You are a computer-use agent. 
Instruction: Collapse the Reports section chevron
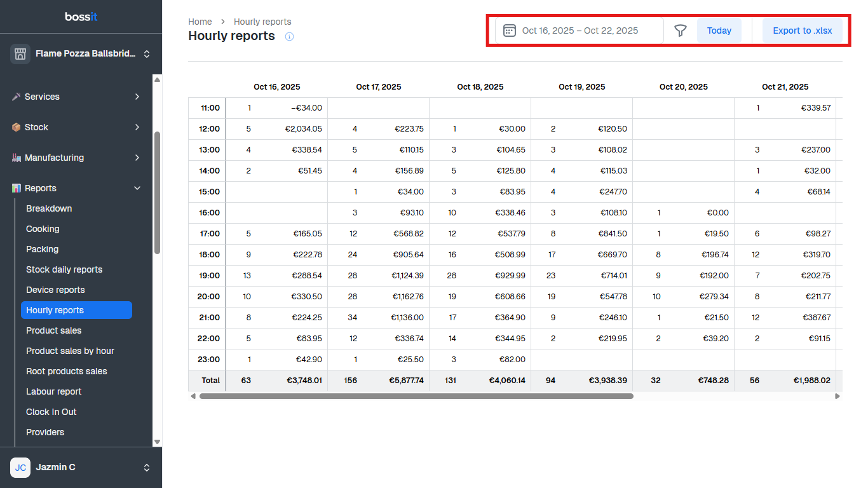click(137, 188)
